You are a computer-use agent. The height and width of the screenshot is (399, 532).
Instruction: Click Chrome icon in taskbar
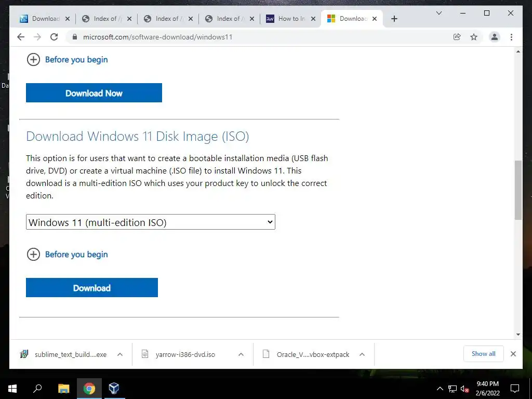(x=89, y=389)
